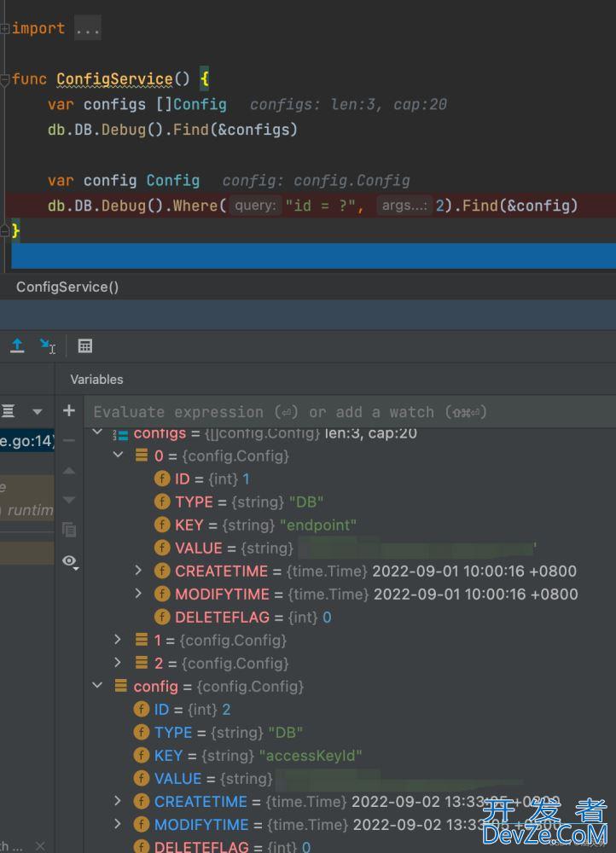
Task: Click the "id = ?" query string
Action: pyautogui.click(x=321, y=206)
